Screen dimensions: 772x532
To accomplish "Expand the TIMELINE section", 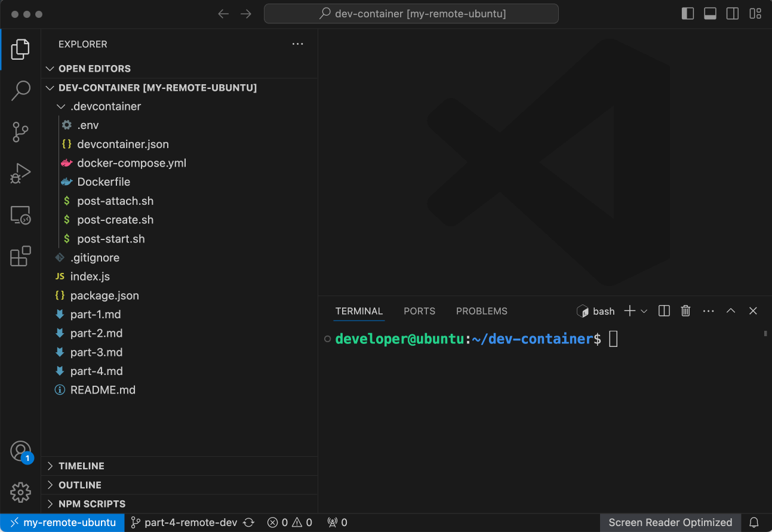I will tap(50, 466).
